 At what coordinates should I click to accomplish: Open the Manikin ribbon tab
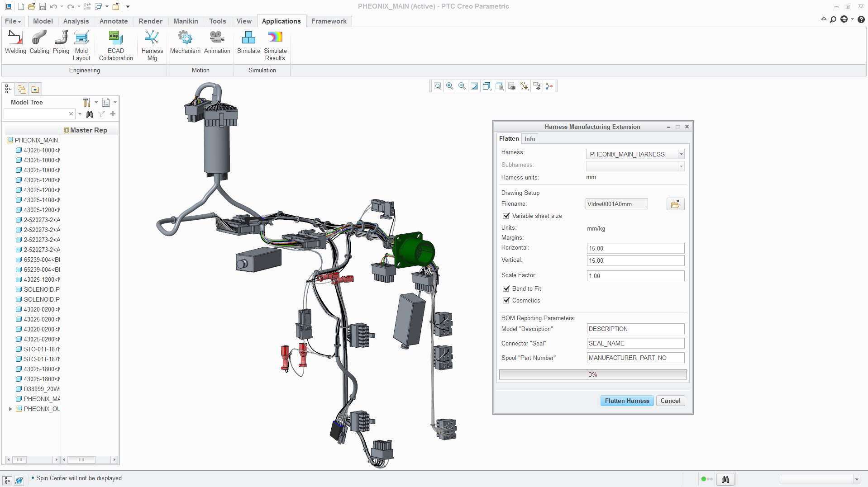[x=186, y=21]
